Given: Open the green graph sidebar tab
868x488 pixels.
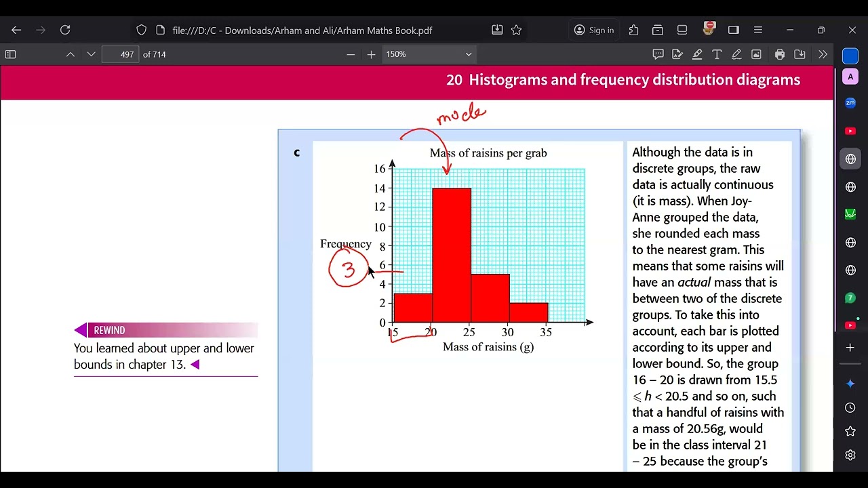Looking at the screenshot, I should click(850, 214).
